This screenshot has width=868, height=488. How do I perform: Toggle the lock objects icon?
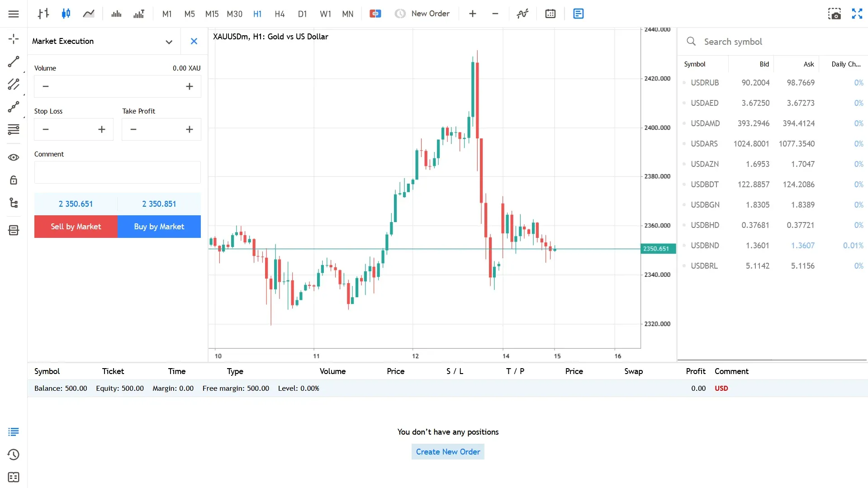point(14,180)
